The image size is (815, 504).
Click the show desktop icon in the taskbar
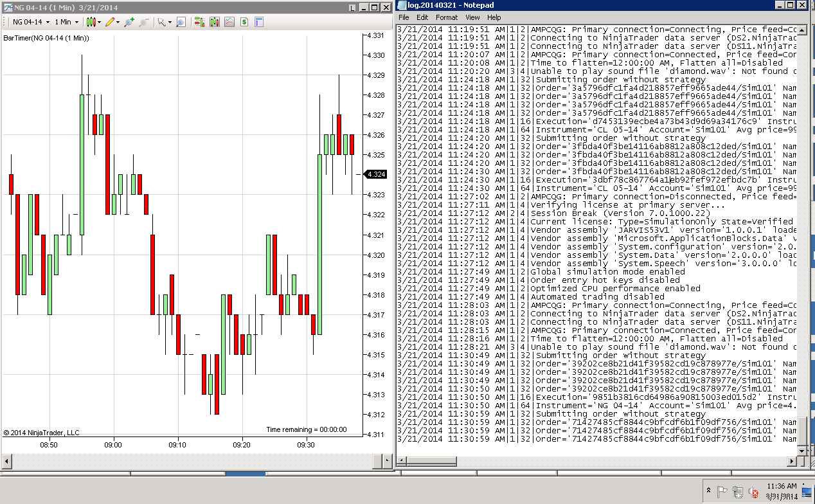coord(807,492)
